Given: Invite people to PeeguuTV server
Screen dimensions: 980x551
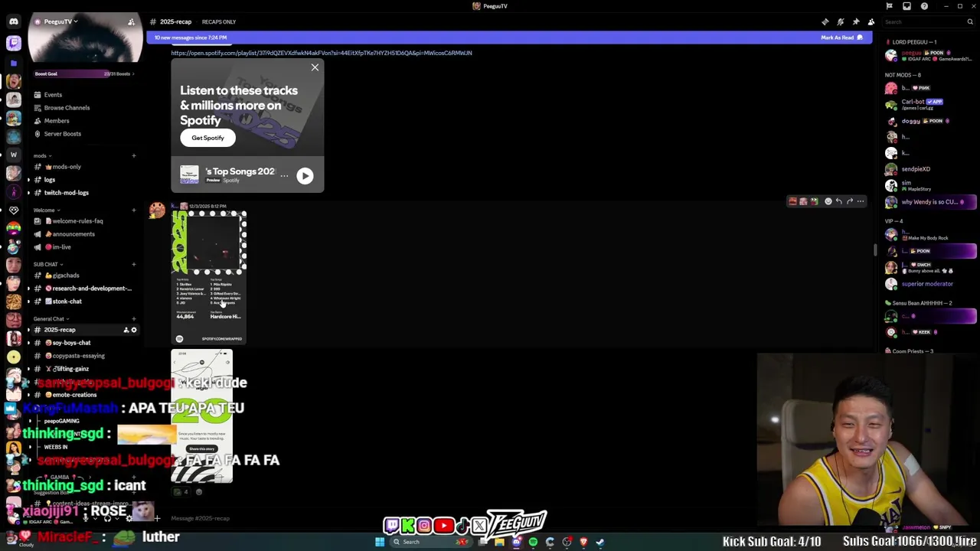Looking at the screenshot, I should (x=131, y=21).
